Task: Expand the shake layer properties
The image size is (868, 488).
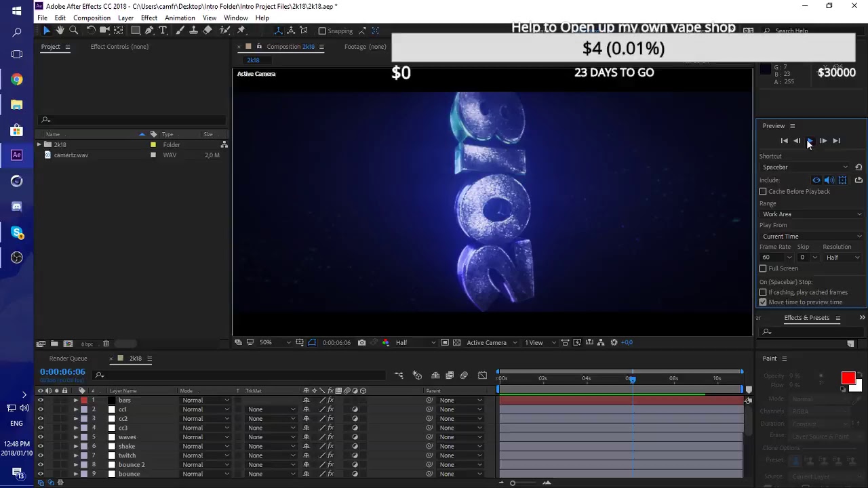Action: tap(76, 447)
